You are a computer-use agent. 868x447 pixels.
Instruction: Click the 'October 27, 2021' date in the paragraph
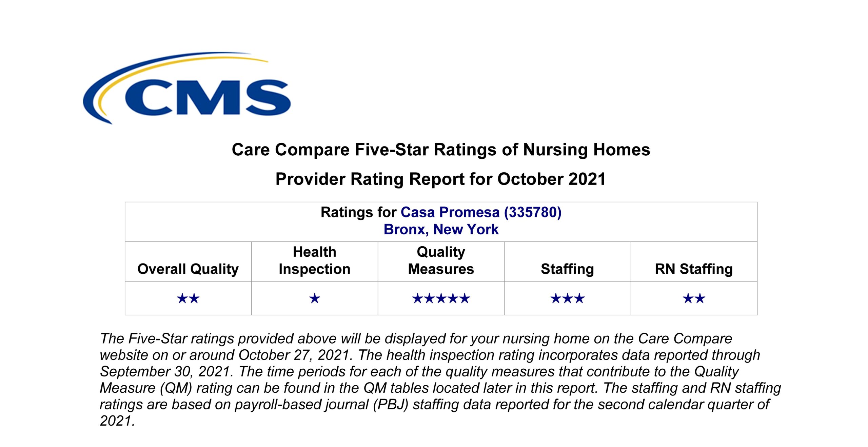point(294,355)
